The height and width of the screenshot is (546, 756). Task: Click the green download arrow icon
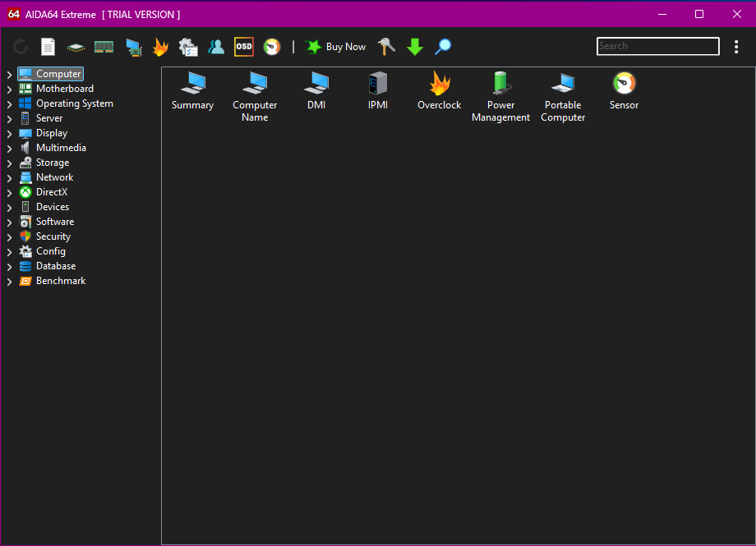tap(415, 47)
